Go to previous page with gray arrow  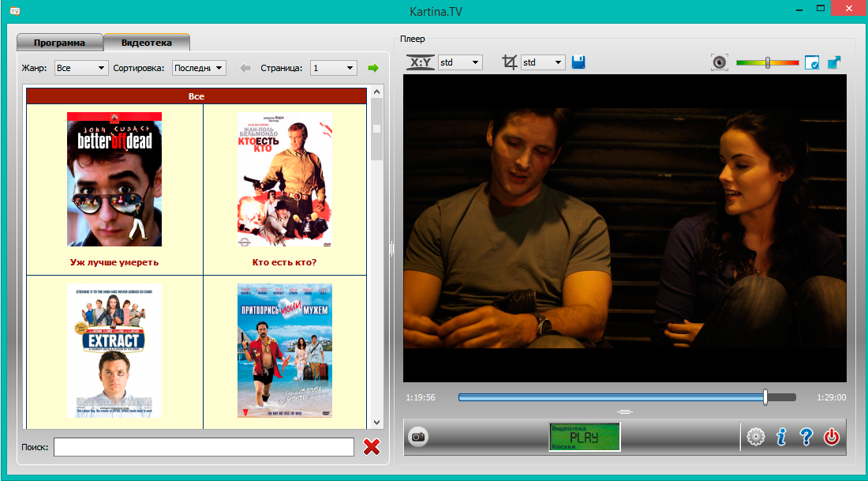[245, 68]
